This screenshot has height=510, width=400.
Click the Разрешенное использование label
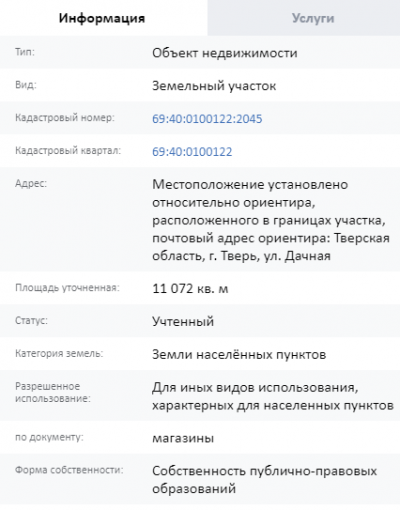click(53, 392)
